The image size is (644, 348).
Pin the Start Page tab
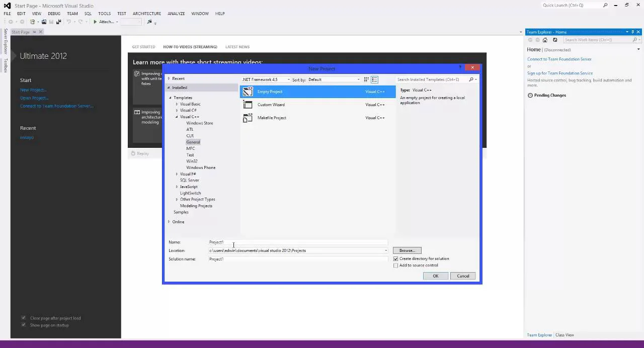pos(34,32)
